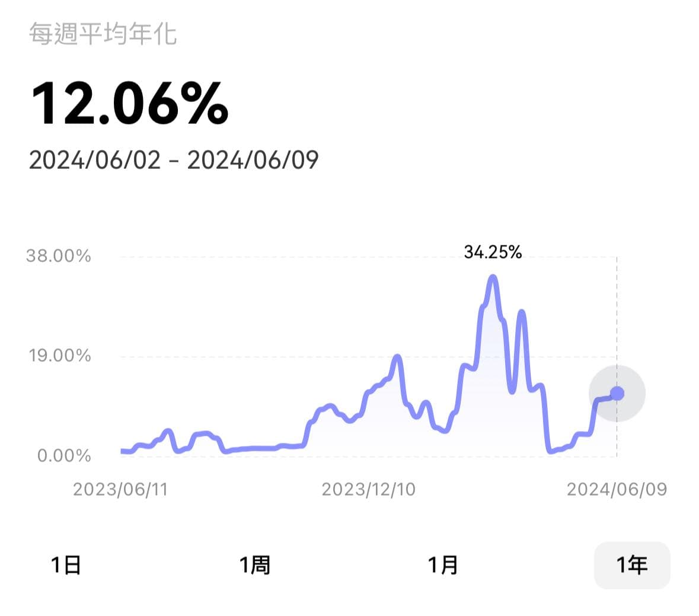The width and height of the screenshot is (699, 616).
Task: Click the 2024/06/09 x-axis date label
Action: coord(617,489)
